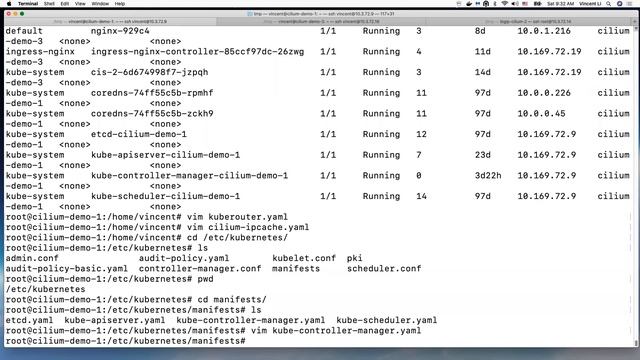Open the View menu
Viewport: 640px width, 360px height.
[x=80, y=4]
